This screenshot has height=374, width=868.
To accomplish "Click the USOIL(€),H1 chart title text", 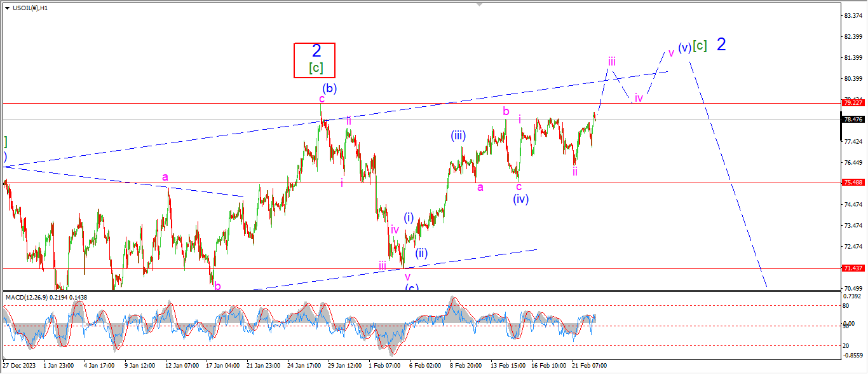I will (x=32, y=8).
